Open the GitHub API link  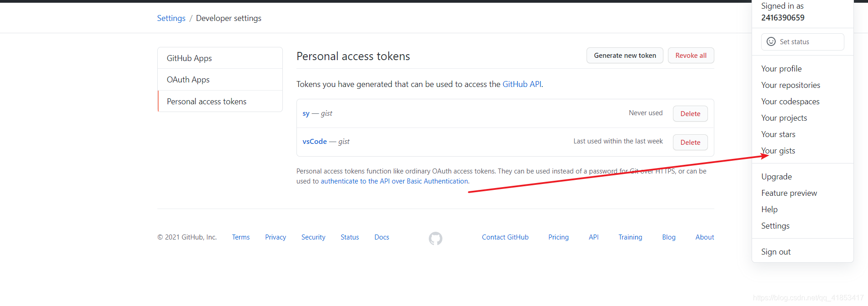[522, 84]
